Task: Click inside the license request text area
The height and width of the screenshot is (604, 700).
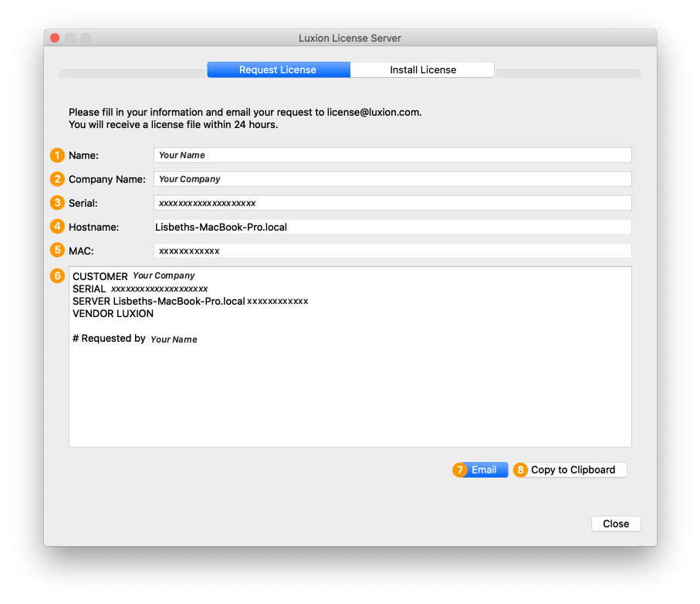Action: point(350,386)
